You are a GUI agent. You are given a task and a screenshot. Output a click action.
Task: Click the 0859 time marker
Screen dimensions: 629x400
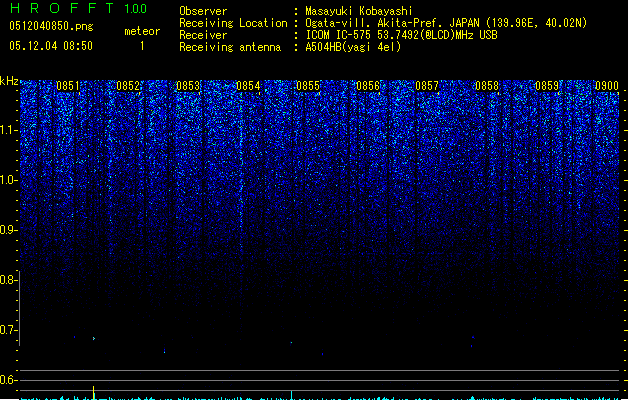coord(547,86)
